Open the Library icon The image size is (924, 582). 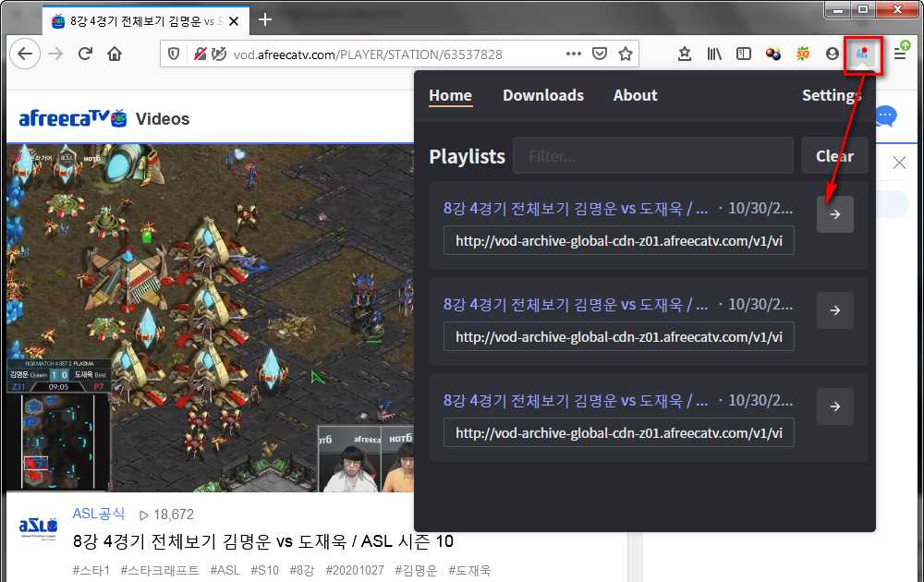pyautogui.click(x=713, y=55)
